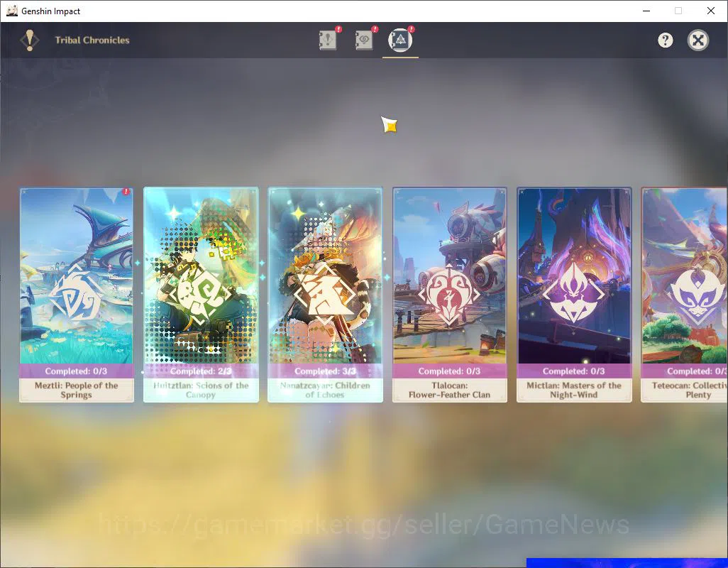Click the Nanatzcayan tribe emblem icon
This screenshot has height=568, width=728.
coord(325,295)
